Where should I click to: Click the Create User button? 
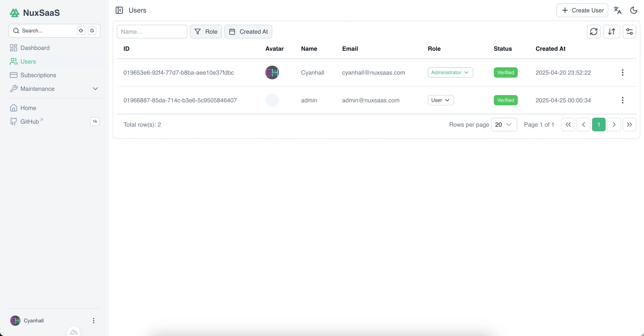tap(582, 10)
